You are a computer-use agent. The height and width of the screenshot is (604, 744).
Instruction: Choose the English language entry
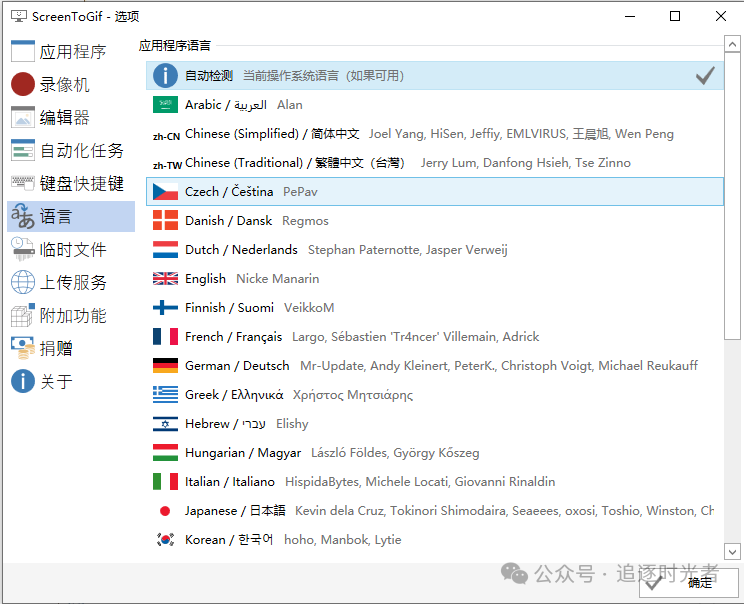[x=435, y=279]
